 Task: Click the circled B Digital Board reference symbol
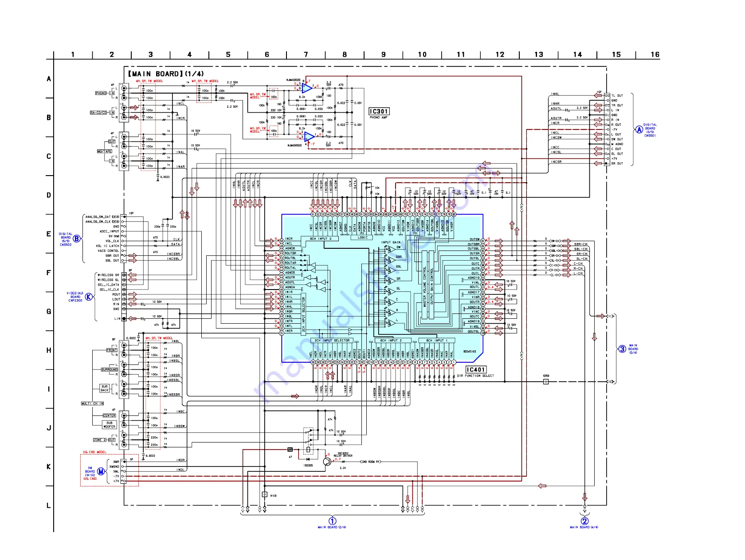click(77, 239)
